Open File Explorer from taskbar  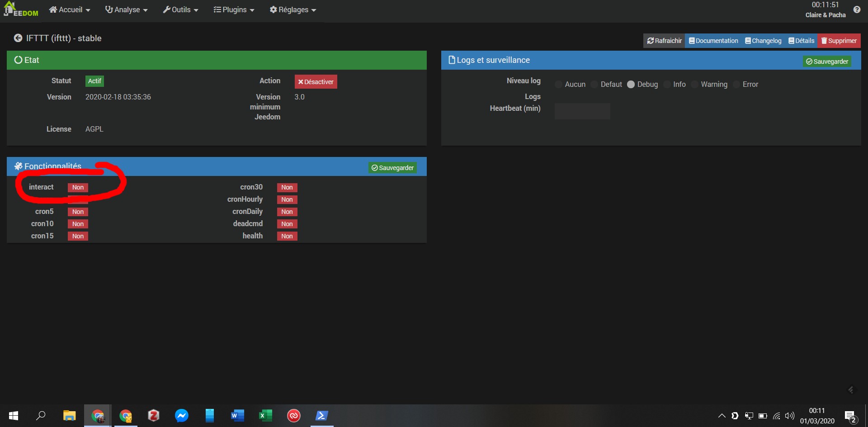coord(69,416)
